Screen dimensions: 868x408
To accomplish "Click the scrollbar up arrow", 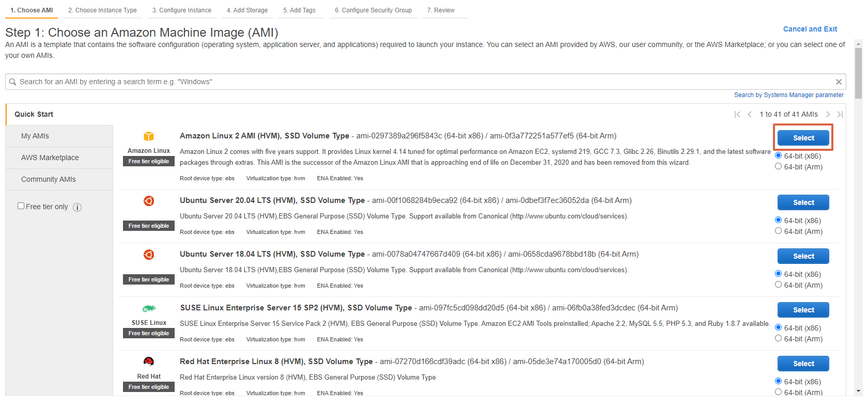I will 858,43.
